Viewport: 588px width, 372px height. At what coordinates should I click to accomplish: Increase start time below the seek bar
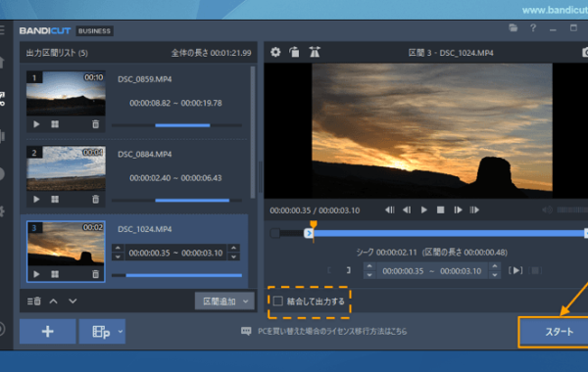tap(369, 266)
